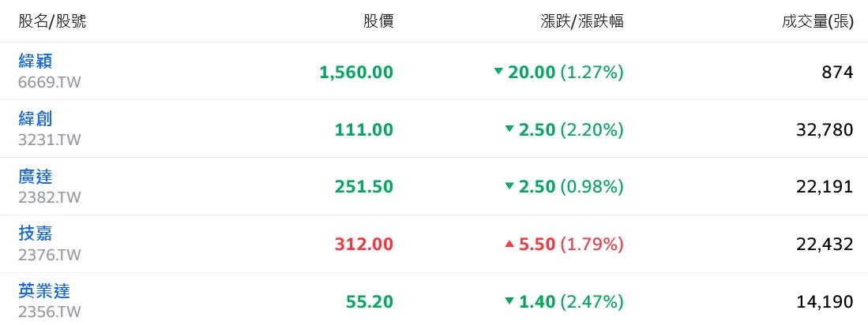Open the 技嘉 stock link
The image size is (868, 325).
(x=35, y=233)
